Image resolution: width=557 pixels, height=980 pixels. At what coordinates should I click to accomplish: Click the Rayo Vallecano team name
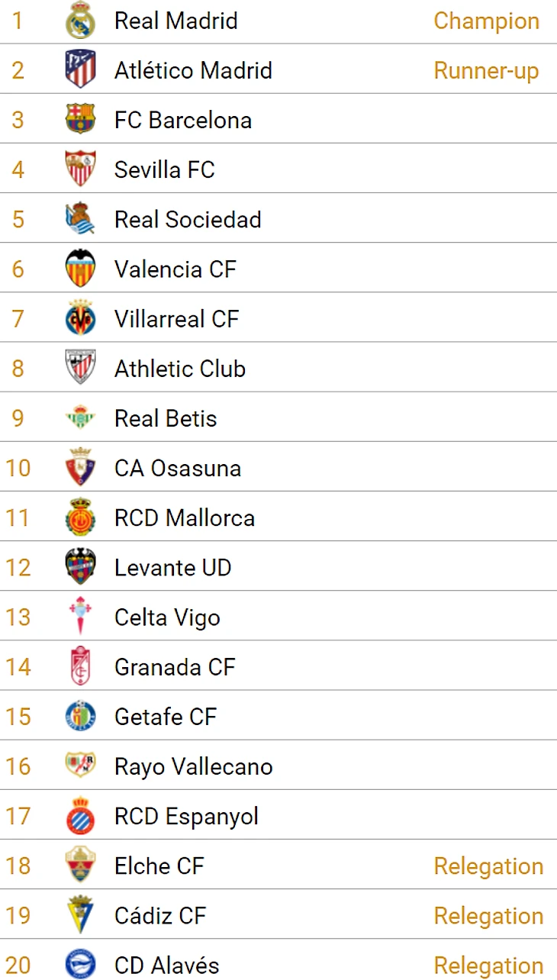(x=194, y=766)
